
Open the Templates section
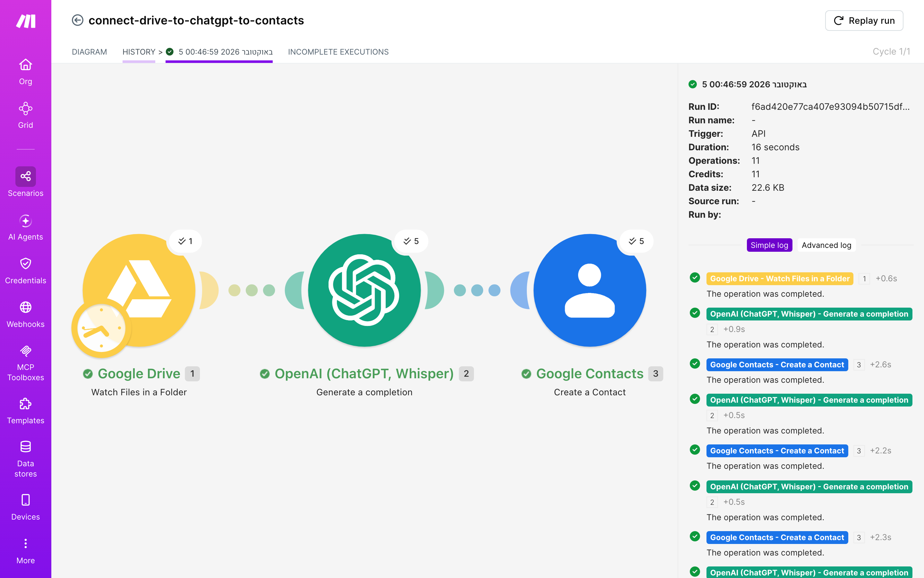click(x=26, y=411)
